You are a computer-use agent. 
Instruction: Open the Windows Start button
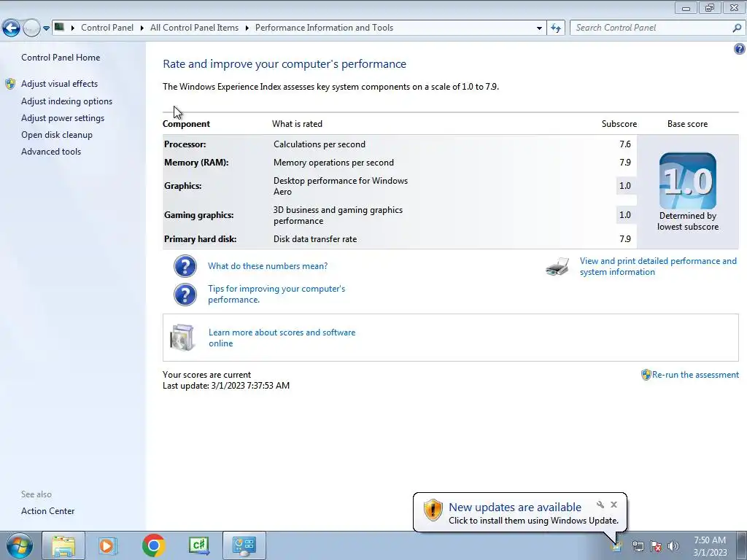(x=19, y=545)
